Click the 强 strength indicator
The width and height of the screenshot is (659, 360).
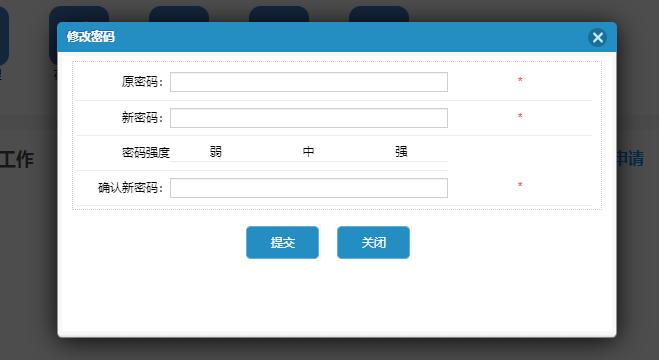(401, 152)
